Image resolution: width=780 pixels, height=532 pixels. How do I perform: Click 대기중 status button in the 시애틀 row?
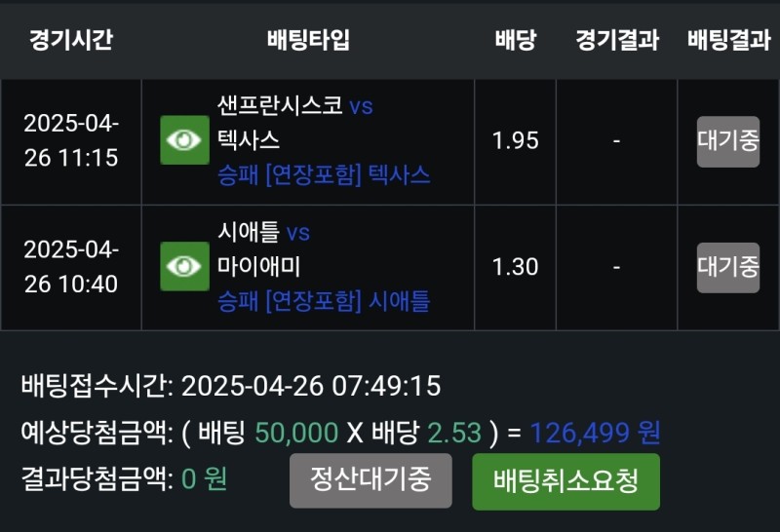[x=727, y=267]
